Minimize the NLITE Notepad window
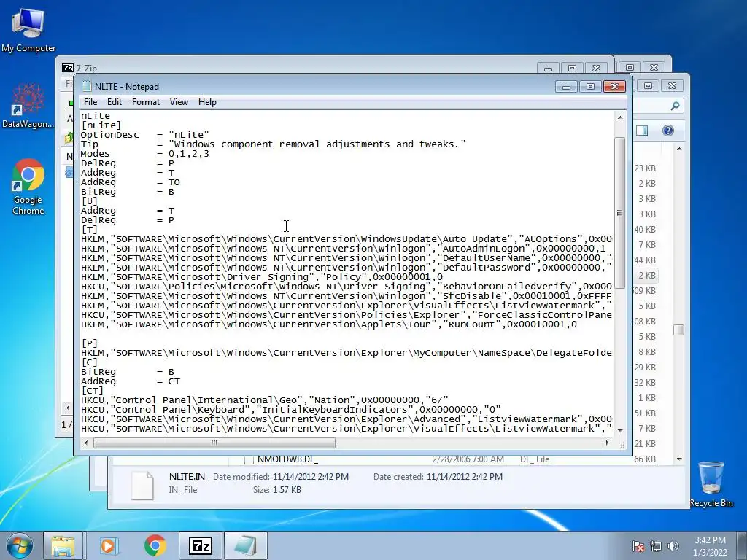 (x=566, y=86)
